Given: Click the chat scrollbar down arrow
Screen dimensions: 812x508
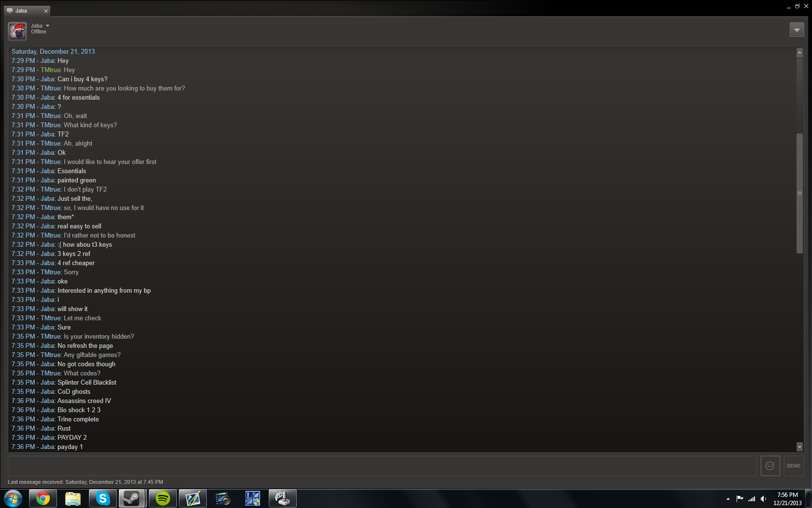Looking at the screenshot, I should click(799, 447).
